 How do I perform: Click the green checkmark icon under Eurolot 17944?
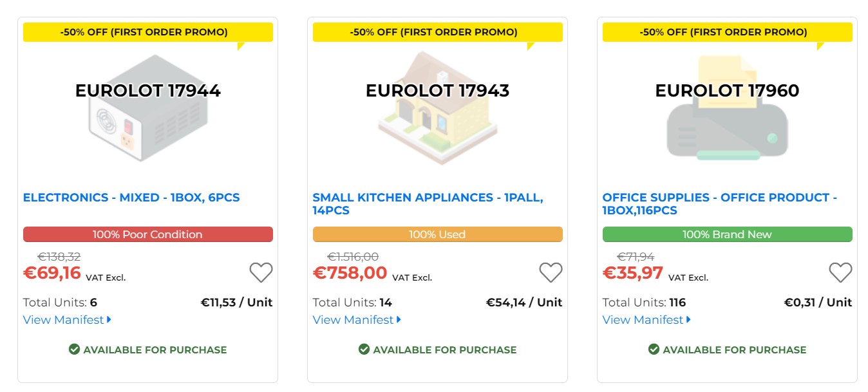[74, 350]
